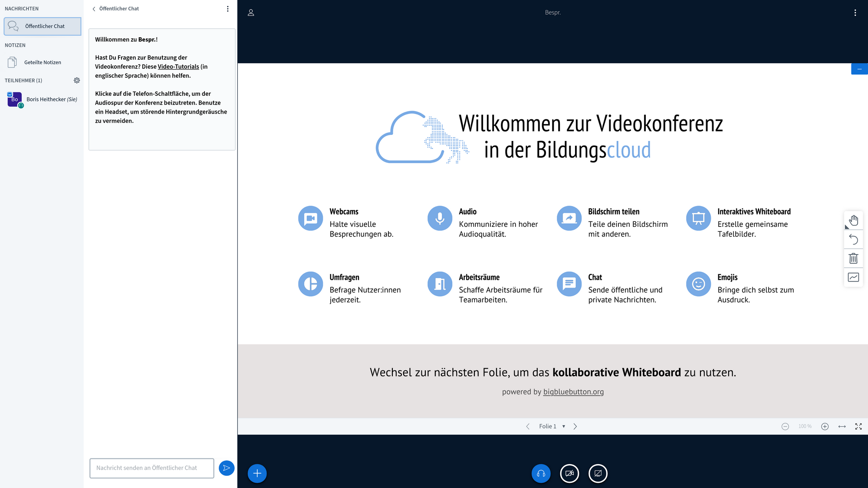This screenshot has width=868, height=488.
Task: Open the actions menu with the plus button
Action: click(x=257, y=473)
